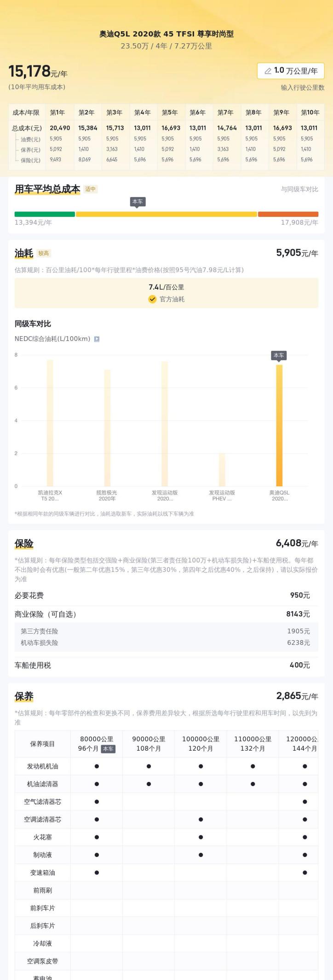Open the 与同级车对比 link
333x980 pixels.
299,189
